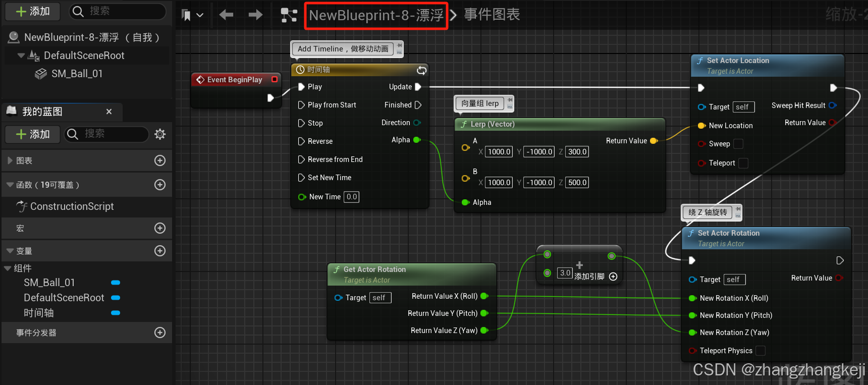This screenshot has width=868, height=385.
Task: Click the navigate forward arrow
Action: point(256,15)
